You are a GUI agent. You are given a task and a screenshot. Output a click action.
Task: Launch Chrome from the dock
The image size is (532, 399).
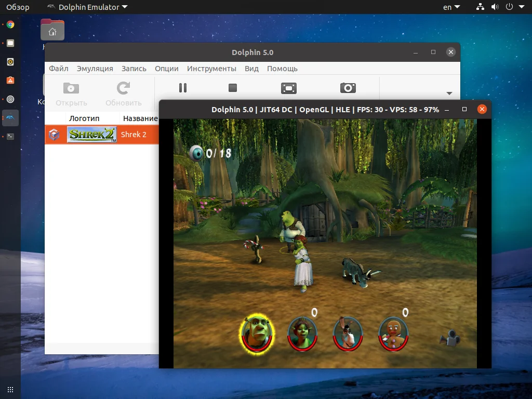[x=10, y=24]
